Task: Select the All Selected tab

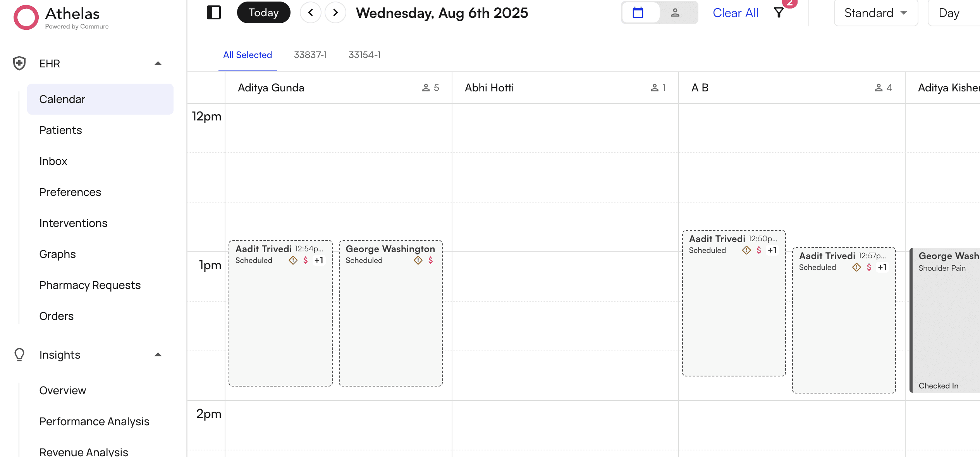Action: (x=247, y=55)
